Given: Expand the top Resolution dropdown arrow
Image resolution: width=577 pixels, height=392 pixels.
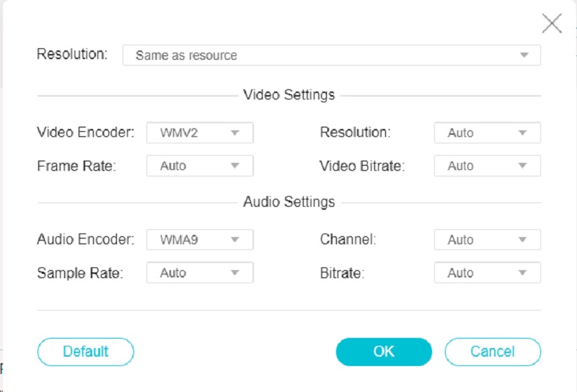Looking at the screenshot, I should [523, 55].
